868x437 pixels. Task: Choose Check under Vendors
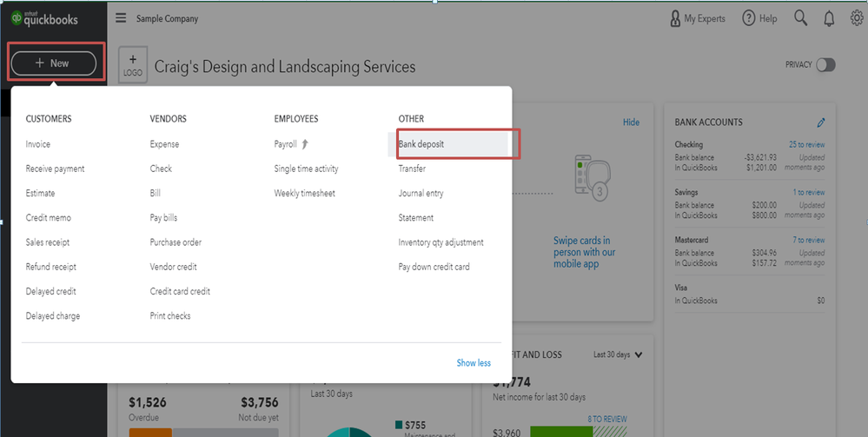click(161, 169)
